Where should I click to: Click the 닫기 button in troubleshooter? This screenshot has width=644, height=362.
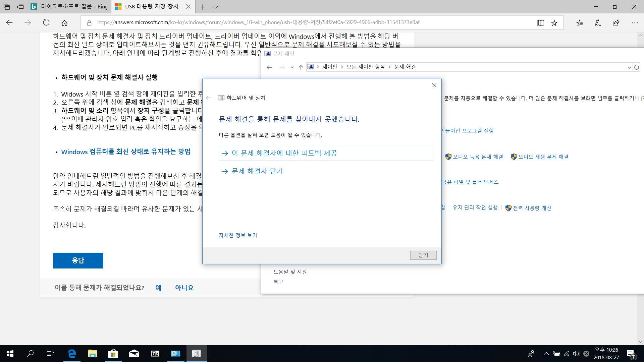point(423,255)
